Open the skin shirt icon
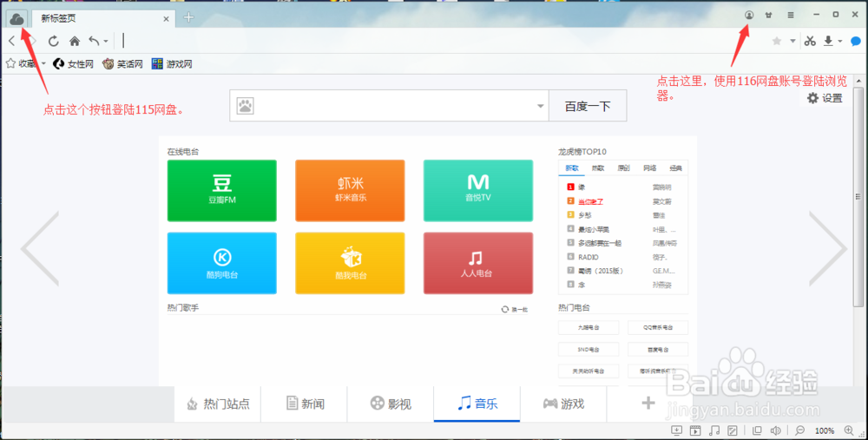The image size is (868, 440). [x=768, y=15]
